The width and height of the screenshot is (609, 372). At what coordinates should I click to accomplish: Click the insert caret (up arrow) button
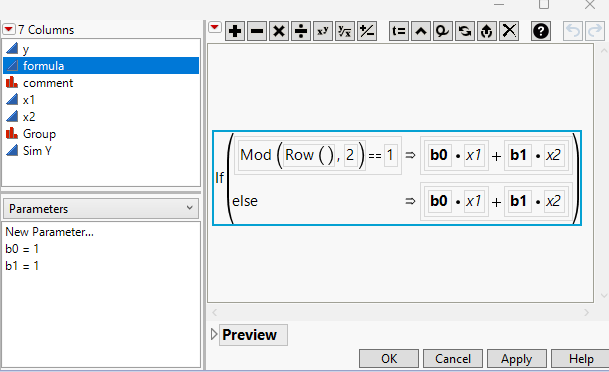coord(421,31)
